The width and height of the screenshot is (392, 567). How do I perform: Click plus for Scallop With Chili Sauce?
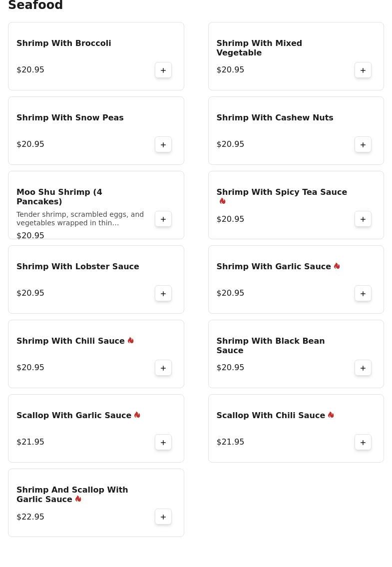[x=363, y=443]
